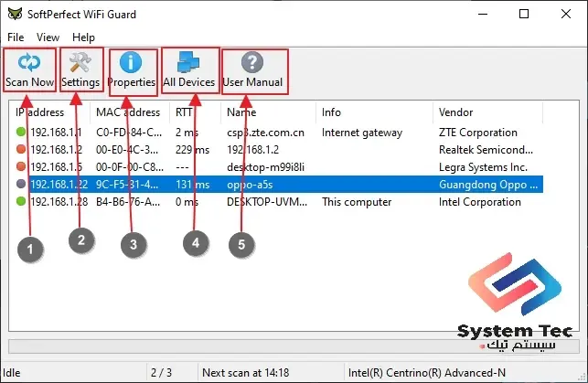Sort by MAC address column header
The image size is (588, 383).
coord(128,112)
